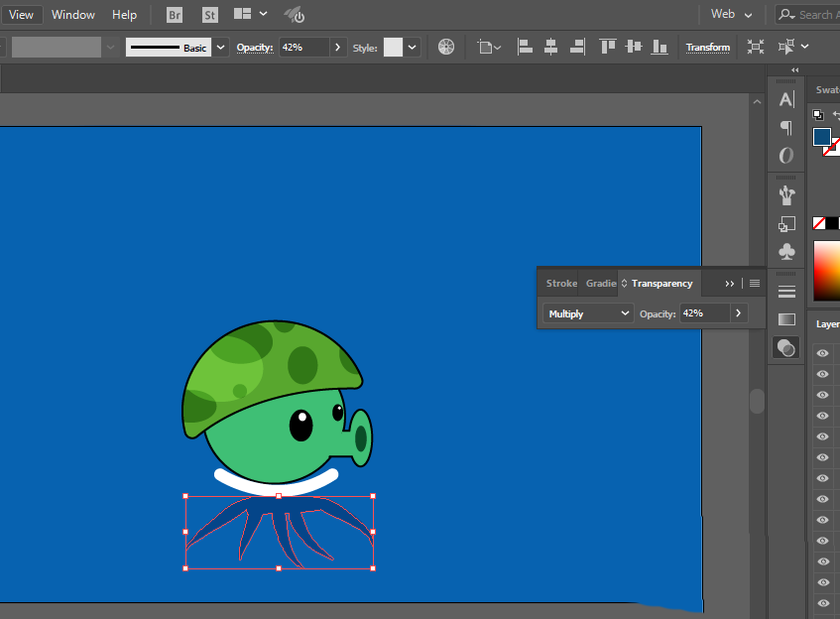Open the Paragraph panel icon
This screenshot has height=619, width=840.
click(x=786, y=127)
